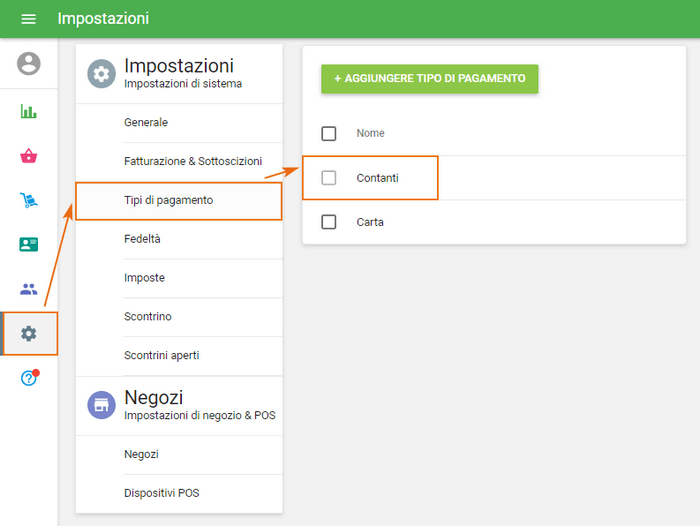Go to the Imposte settings page
This screenshot has width=700, height=526.
click(x=144, y=278)
